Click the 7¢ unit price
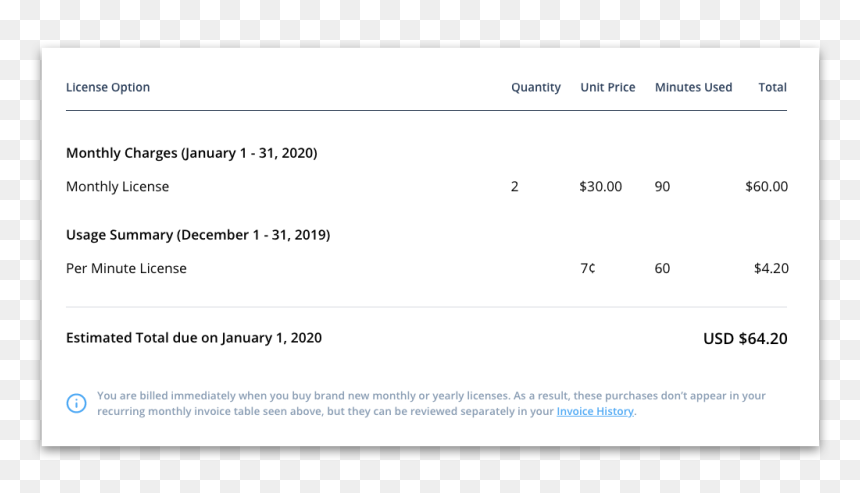 [x=587, y=268]
